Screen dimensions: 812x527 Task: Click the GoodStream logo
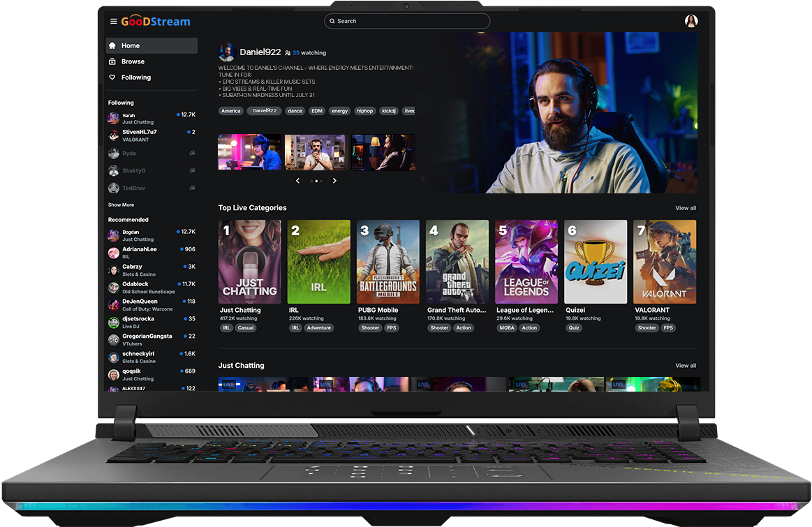coord(156,21)
